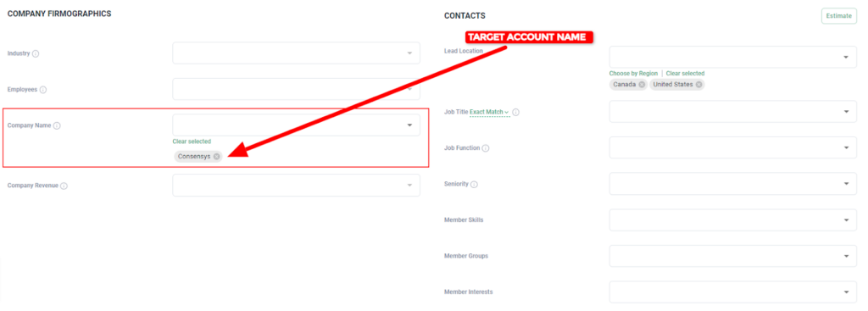This screenshot has width=868, height=311.
Task: Click the Company Revenue info icon
Action: click(64, 186)
